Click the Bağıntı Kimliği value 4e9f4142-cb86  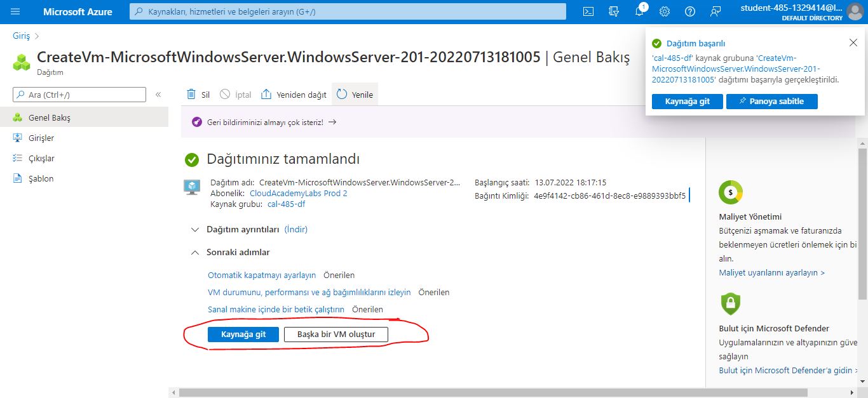point(609,196)
